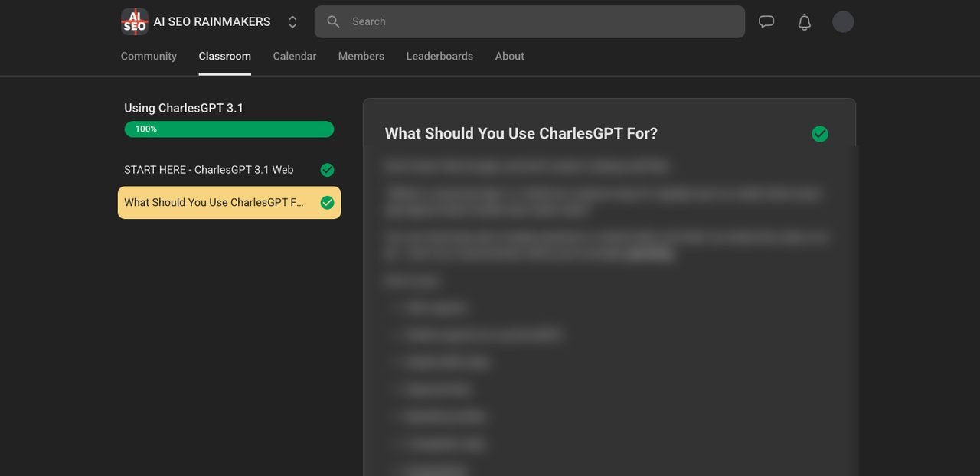Viewport: 980px width, 476px height.
Task: Switch to the Members tab
Action: [361, 56]
